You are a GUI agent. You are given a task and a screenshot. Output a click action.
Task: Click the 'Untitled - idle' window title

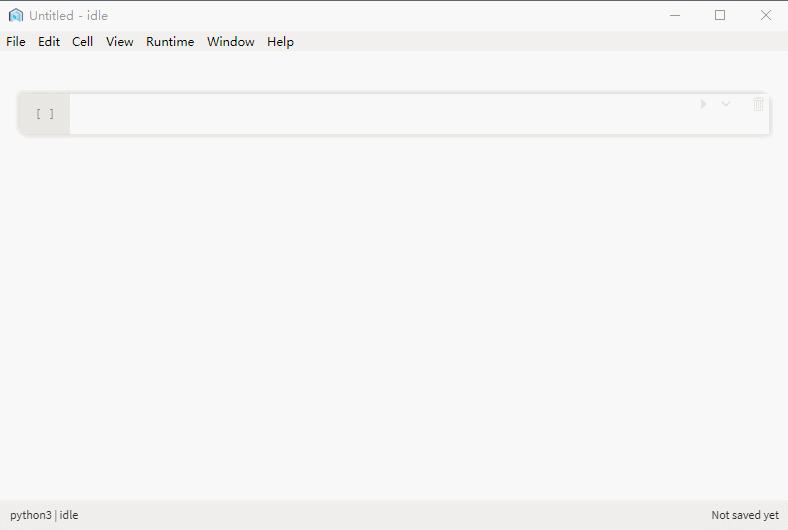(x=68, y=16)
